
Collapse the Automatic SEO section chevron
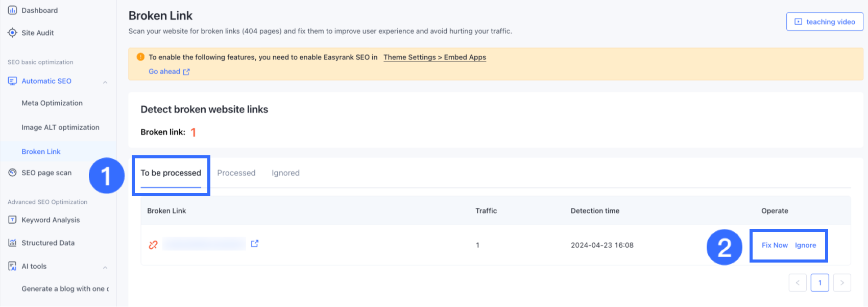pyautogui.click(x=105, y=82)
